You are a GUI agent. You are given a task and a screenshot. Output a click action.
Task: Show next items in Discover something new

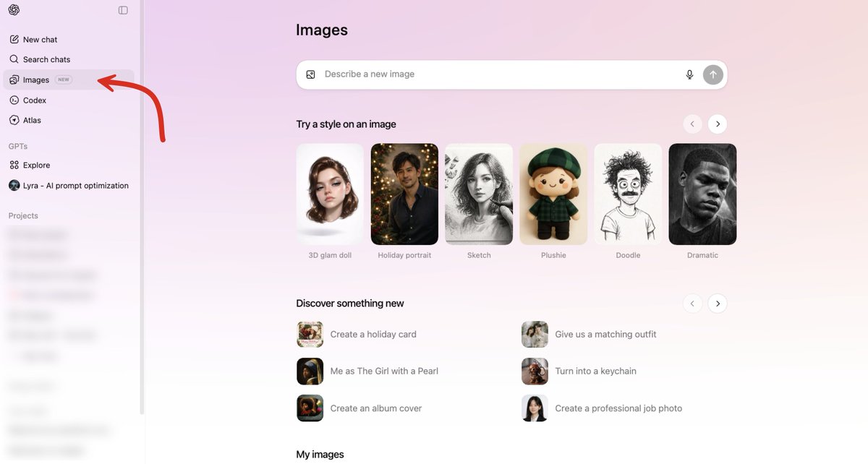click(718, 304)
